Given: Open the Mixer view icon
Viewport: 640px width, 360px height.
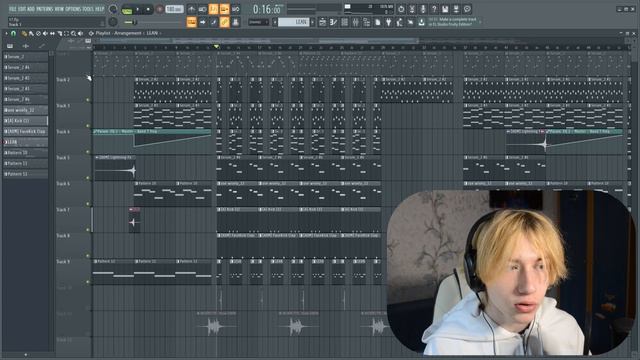Looking at the screenshot, I should [356, 22].
